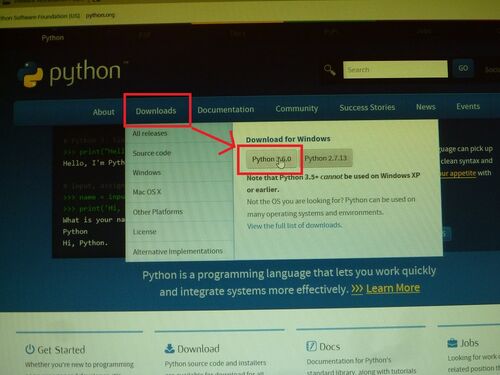Viewport: 500px width, 375px height.
Task: Open View the full list of downloads
Action: pos(294,225)
